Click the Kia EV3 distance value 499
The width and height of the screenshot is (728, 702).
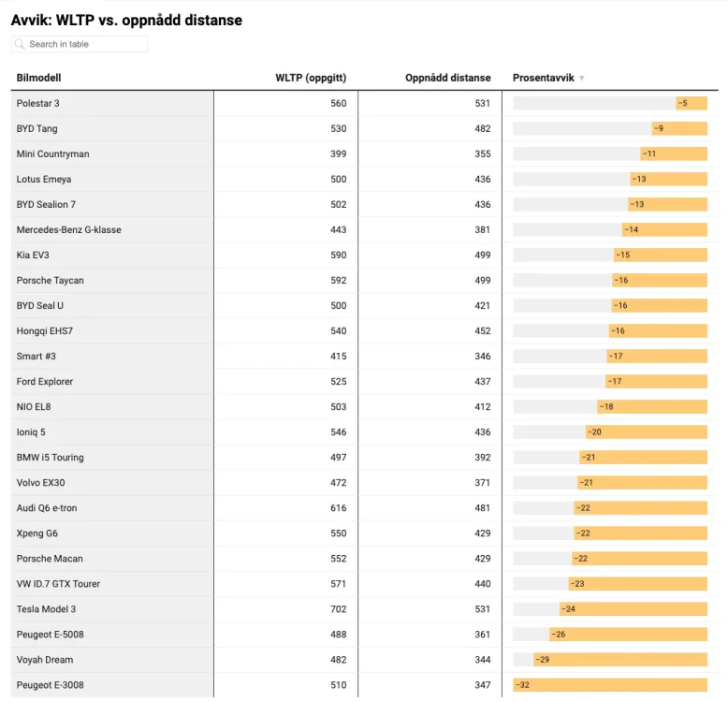point(482,256)
